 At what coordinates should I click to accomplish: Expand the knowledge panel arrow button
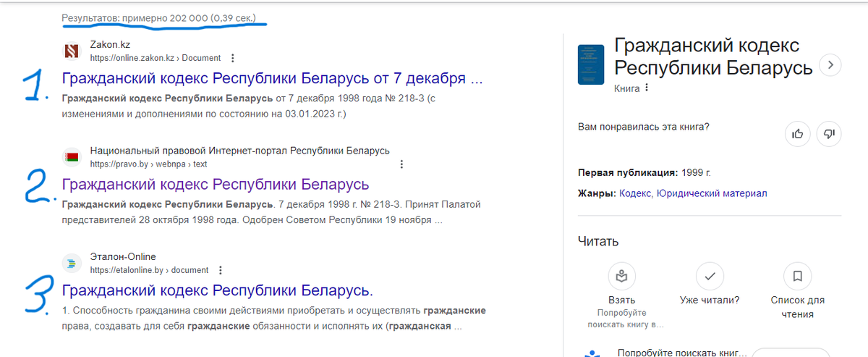click(830, 64)
